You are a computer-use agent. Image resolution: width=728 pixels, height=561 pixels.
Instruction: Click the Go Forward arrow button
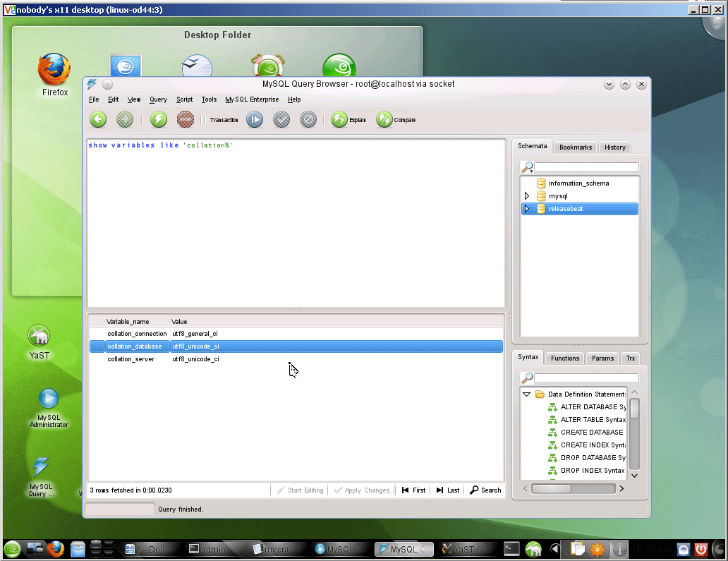click(x=124, y=120)
